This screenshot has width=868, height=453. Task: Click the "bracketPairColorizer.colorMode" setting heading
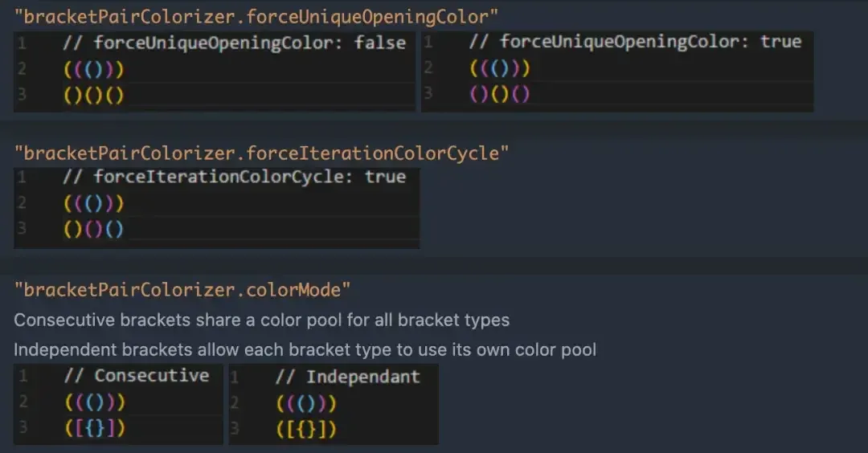pos(182,289)
